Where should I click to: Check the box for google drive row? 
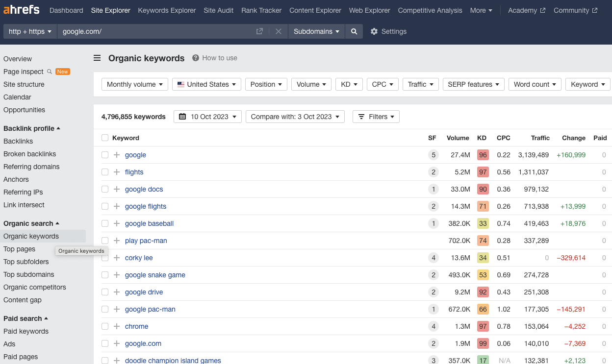(x=105, y=292)
